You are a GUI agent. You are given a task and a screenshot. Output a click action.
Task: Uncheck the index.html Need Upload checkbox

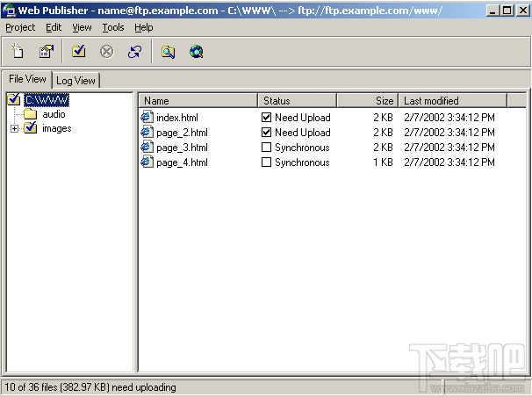[x=266, y=118]
